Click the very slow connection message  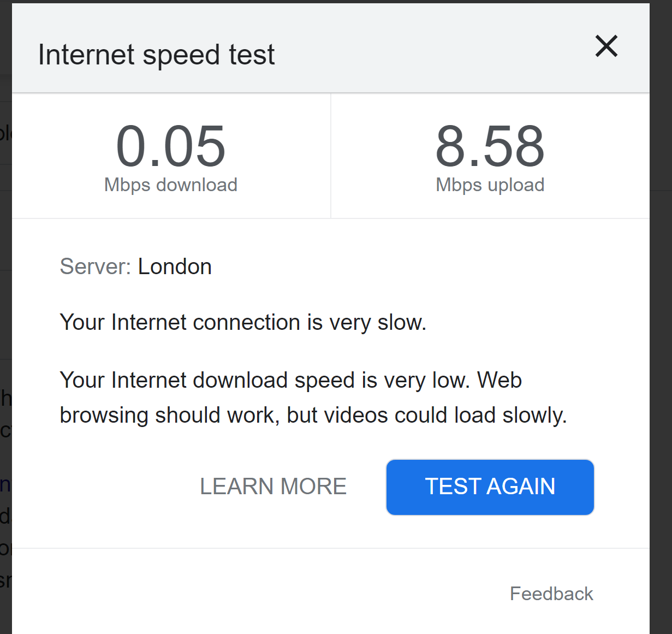(242, 322)
